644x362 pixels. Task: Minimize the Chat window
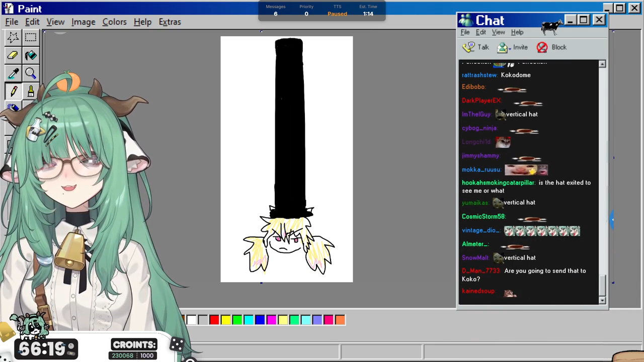(x=570, y=20)
